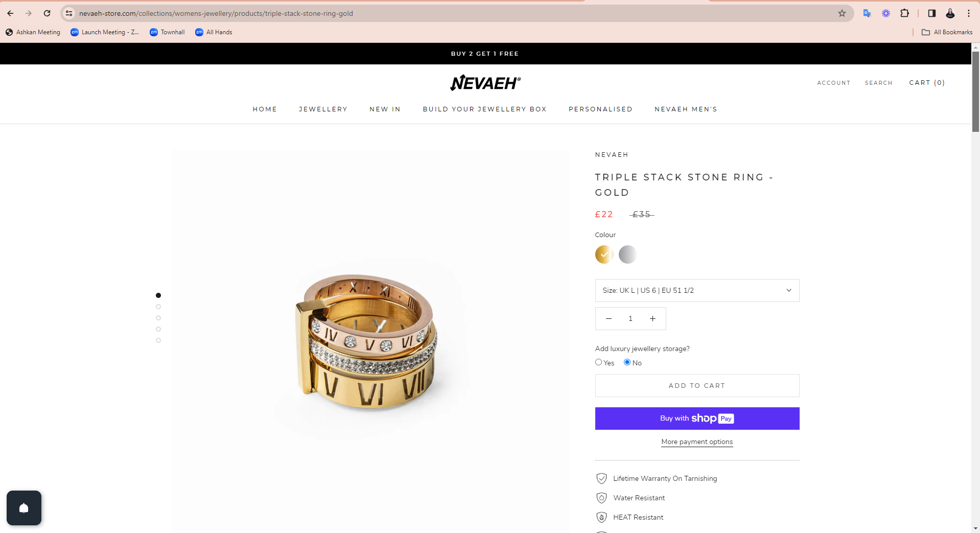Click the Buy with Shop Pay button
Viewport: 980px width, 533px height.
(697, 419)
